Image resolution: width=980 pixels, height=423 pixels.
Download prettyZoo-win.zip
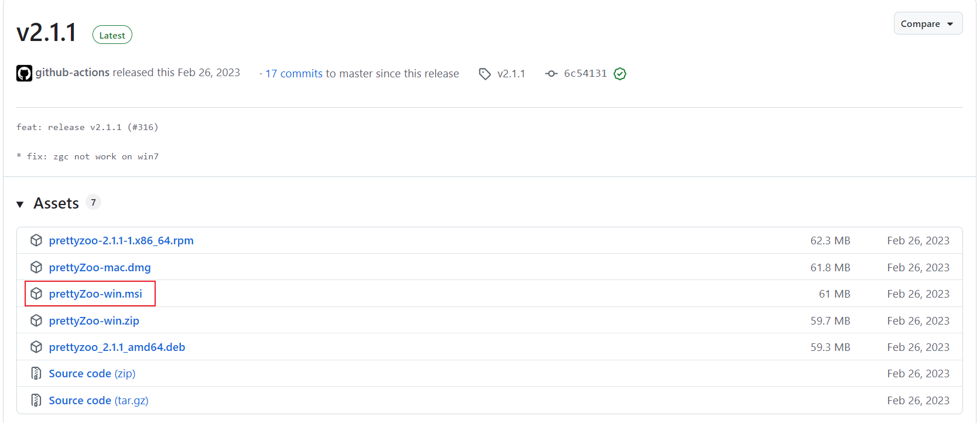click(94, 320)
